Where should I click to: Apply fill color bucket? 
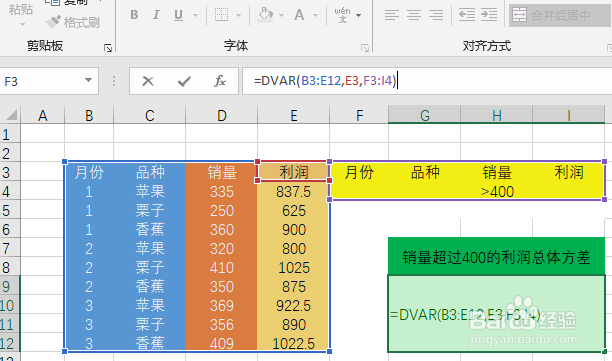[x=265, y=15]
